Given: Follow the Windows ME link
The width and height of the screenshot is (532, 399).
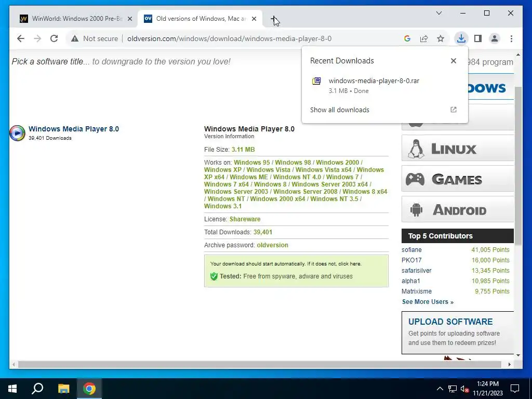Looking at the screenshot, I should tap(249, 177).
